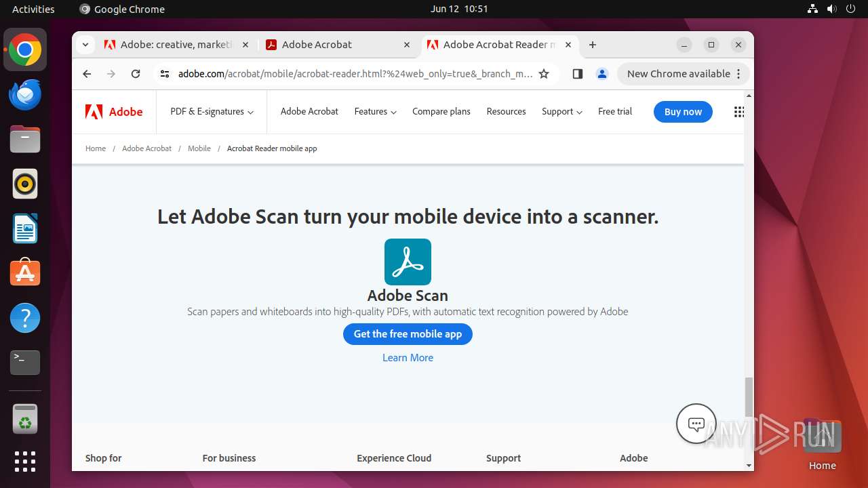Screen dimensions: 868x488
Task: Go back with the browser arrow
Action: click(x=87, y=74)
